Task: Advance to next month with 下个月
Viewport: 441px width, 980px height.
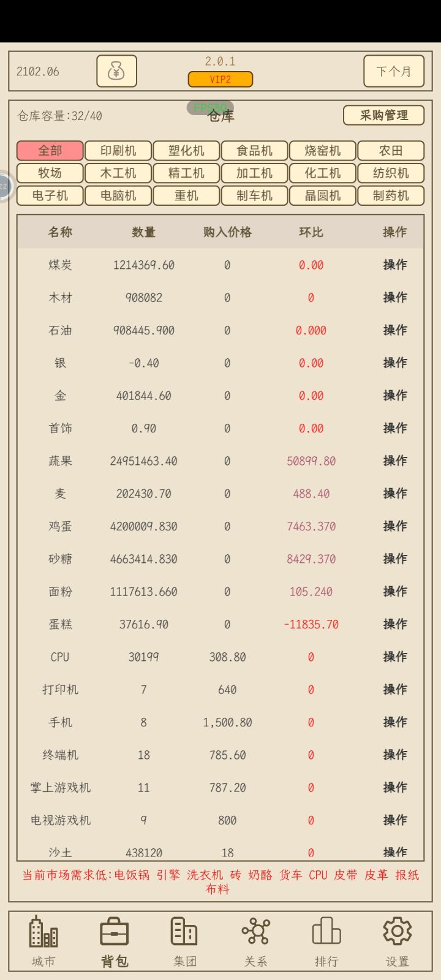Action: pos(393,72)
